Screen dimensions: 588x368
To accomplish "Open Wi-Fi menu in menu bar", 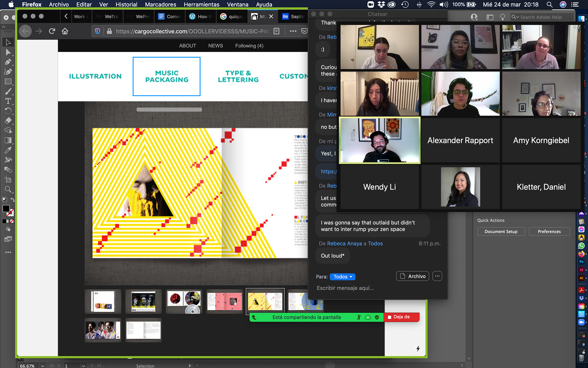I will [x=431, y=5].
